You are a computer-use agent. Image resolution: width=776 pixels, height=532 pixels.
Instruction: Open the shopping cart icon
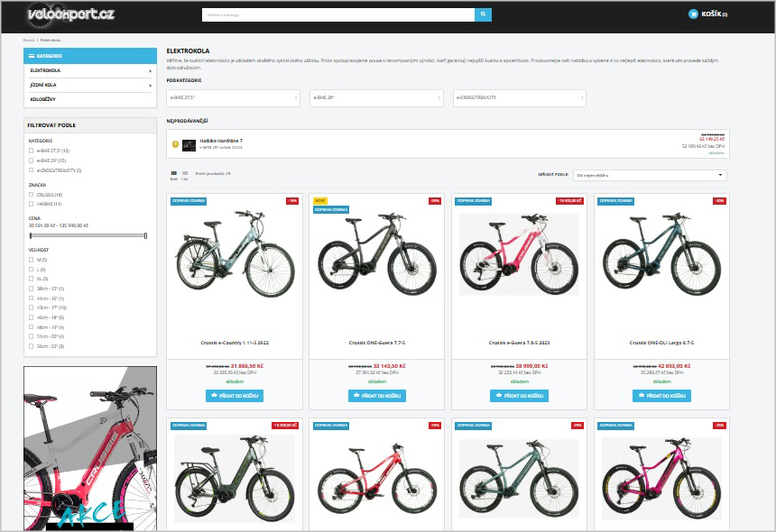point(693,14)
